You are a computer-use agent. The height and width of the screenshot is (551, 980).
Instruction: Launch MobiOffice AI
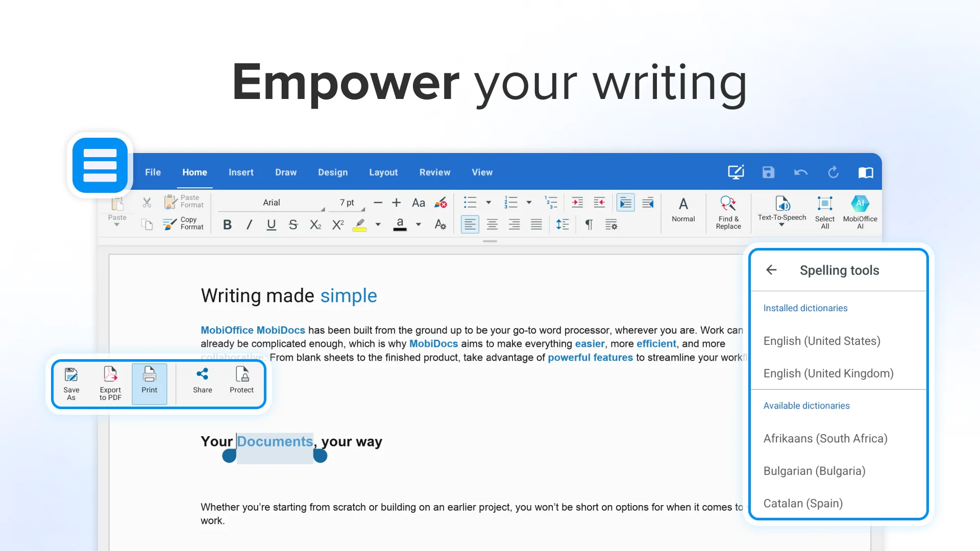(860, 213)
